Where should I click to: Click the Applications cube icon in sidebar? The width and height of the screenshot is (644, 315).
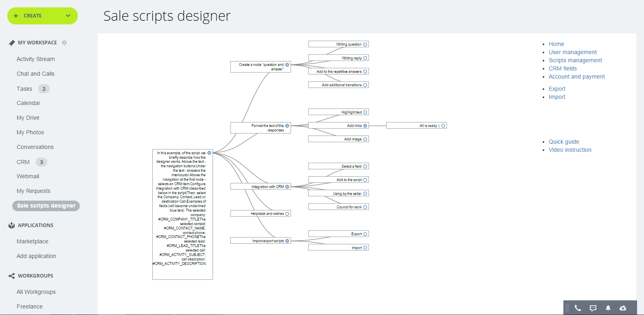click(11, 225)
